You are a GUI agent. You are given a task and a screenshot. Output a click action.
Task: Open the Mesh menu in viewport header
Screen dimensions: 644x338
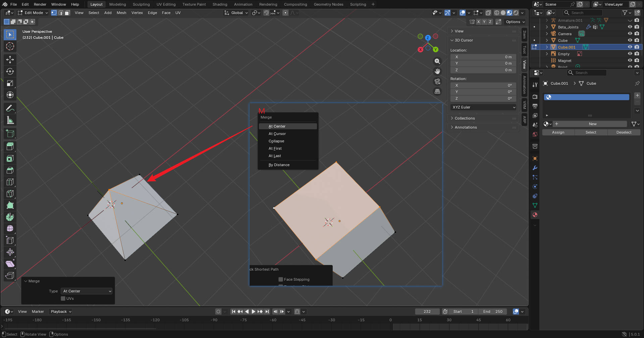(121, 13)
